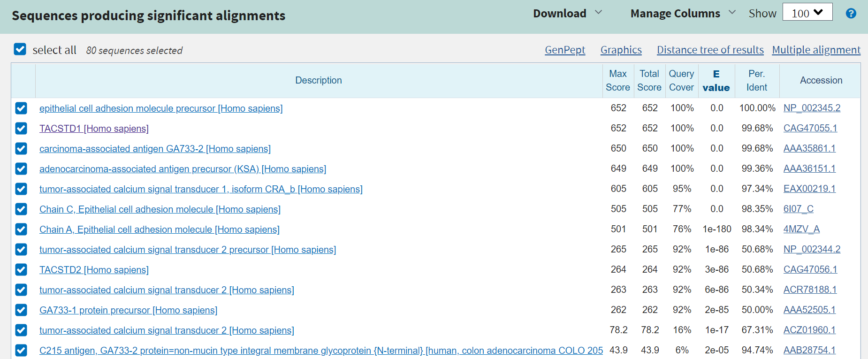Uncheck the TACSTD1 row checkbox
This screenshot has height=359, width=868.
pos(21,129)
